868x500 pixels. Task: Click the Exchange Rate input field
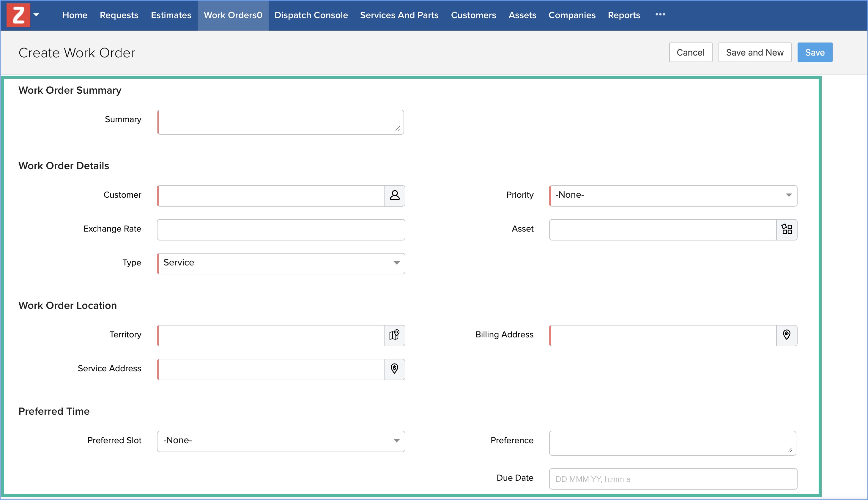tap(281, 229)
